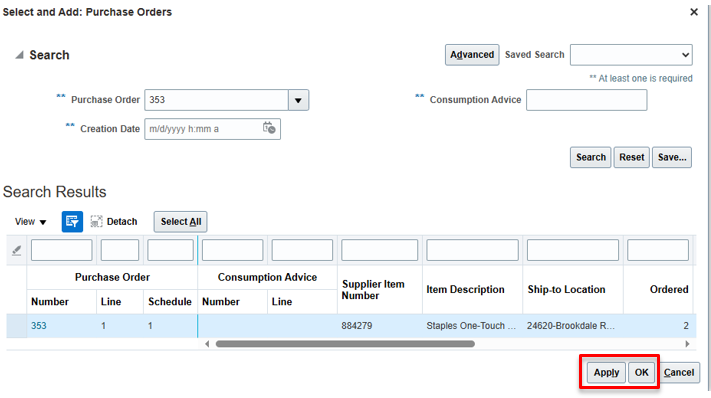Click the scroll right arrow
The width and height of the screenshot is (711, 398).
(x=687, y=344)
